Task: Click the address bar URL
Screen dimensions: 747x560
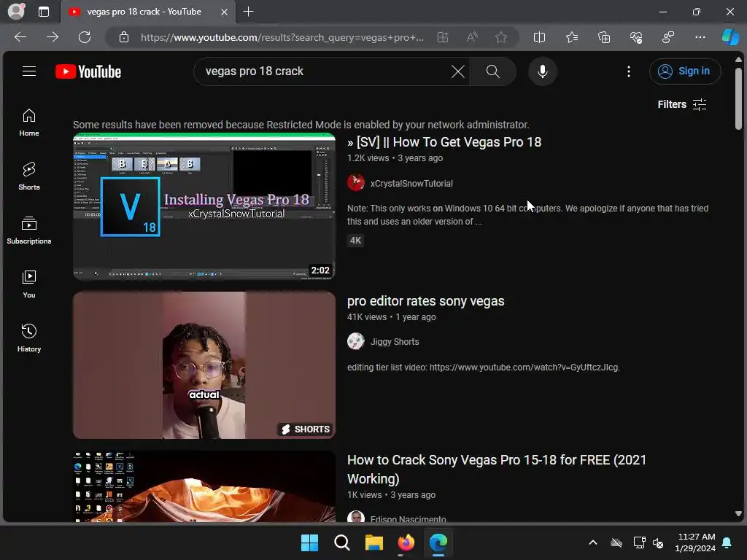Action: coord(282,37)
